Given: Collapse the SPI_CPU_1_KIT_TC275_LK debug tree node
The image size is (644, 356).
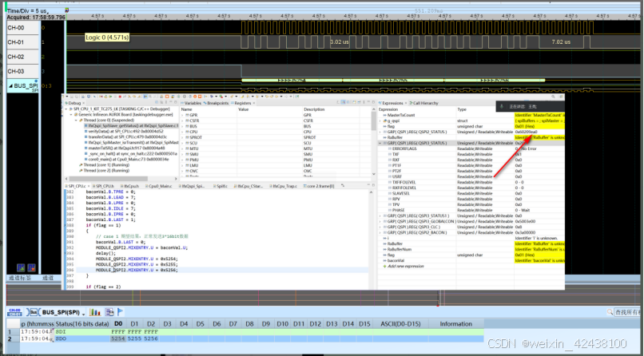Looking at the screenshot, I should [x=66, y=109].
